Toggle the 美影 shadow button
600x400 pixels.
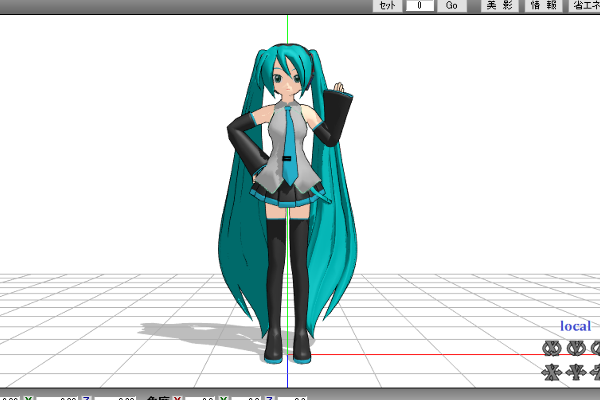coord(499,6)
